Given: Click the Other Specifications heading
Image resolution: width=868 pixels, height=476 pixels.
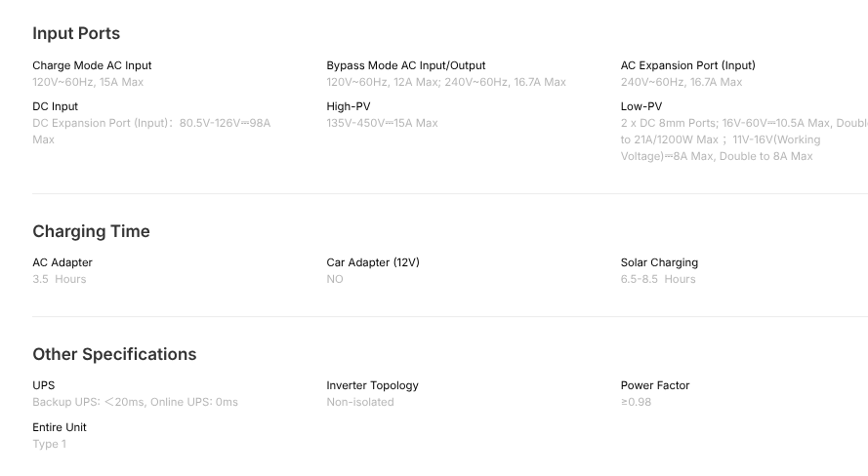Looking at the screenshot, I should coord(114,354).
